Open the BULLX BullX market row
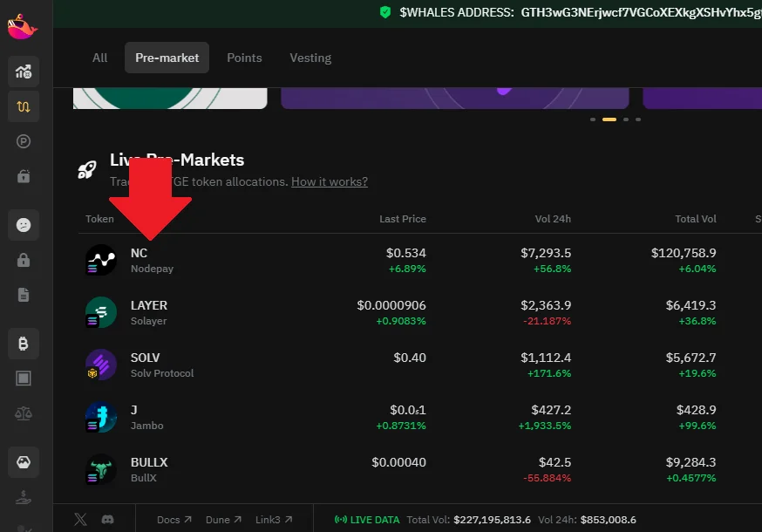The image size is (762, 532). coord(420,469)
